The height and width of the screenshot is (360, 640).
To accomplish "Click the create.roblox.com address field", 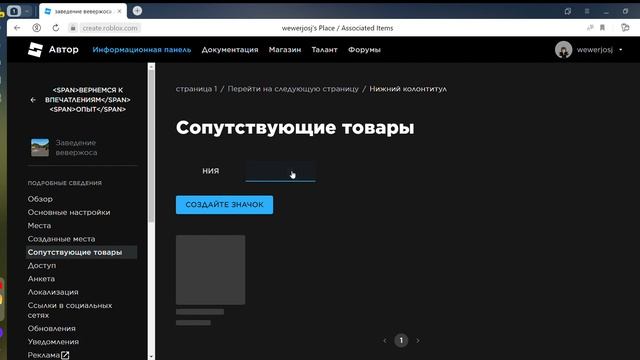I will [x=110, y=28].
